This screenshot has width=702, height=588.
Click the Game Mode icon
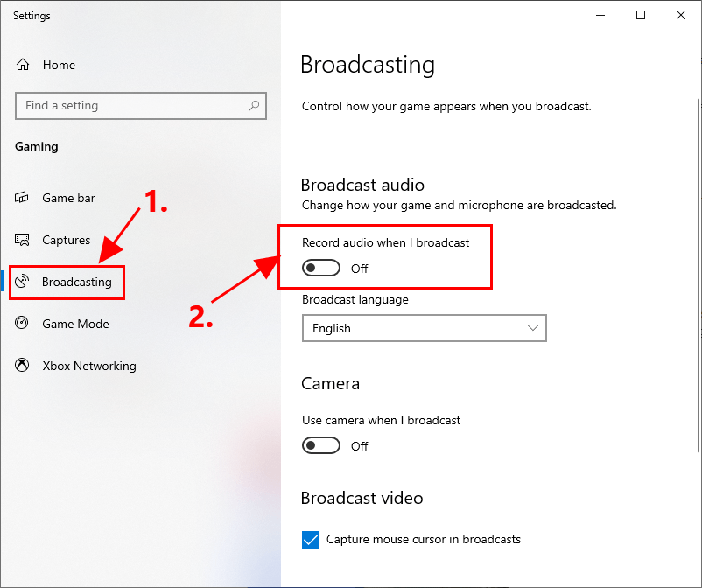[x=22, y=323]
